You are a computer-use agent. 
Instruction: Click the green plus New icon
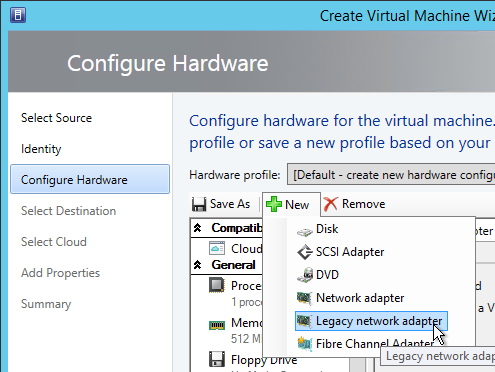pyautogui.click(x=274, y=204)
